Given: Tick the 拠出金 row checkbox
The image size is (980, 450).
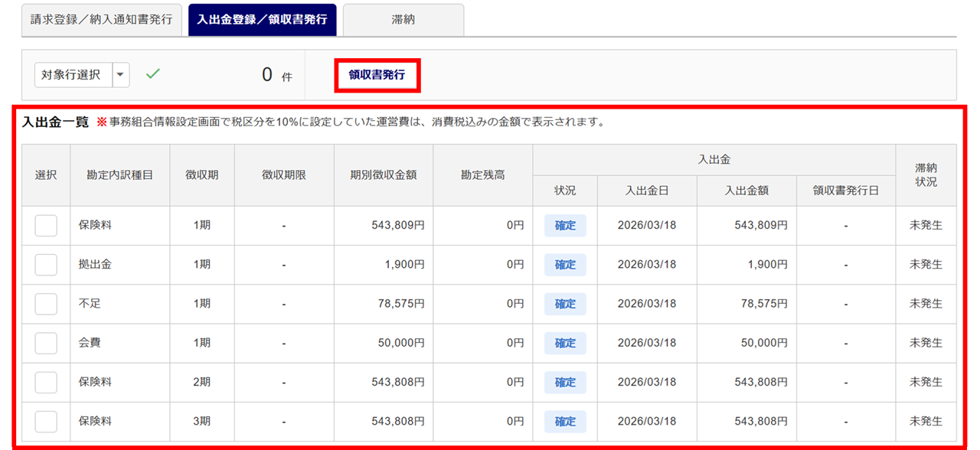Looking at the screenshot, I should point(46,265).
